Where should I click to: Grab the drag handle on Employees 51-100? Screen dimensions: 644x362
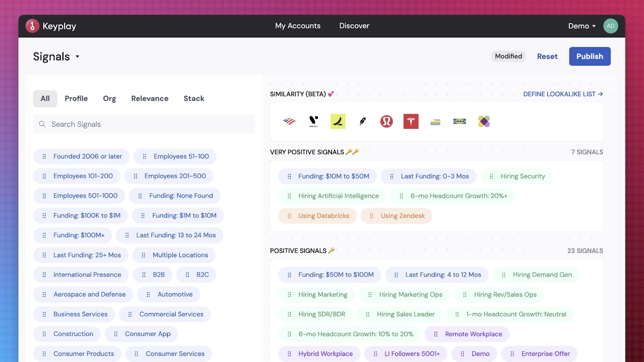[x=144, y=156]
